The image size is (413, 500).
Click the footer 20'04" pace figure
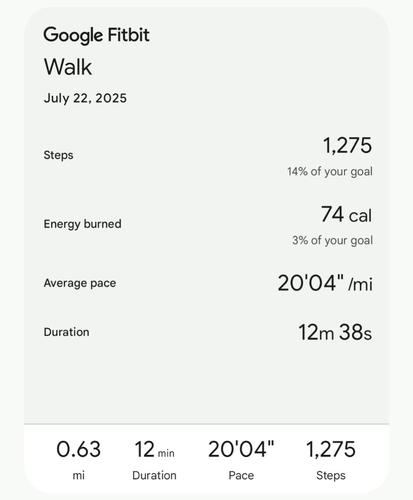click(x=241, y=449)
